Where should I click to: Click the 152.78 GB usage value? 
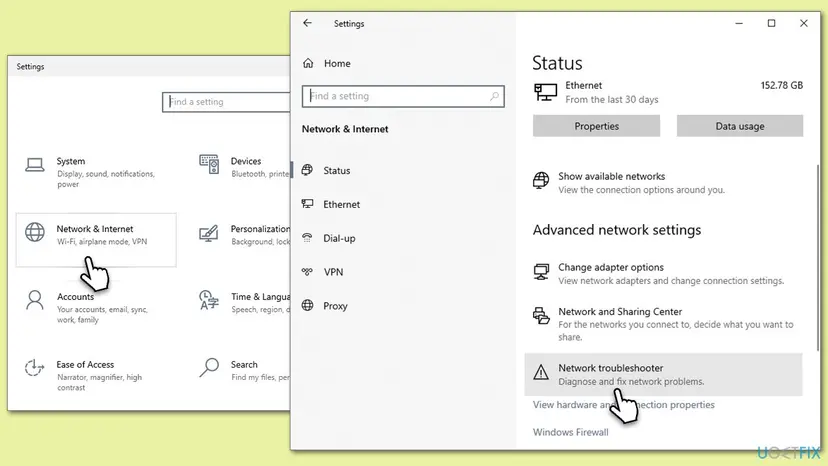tap(782, 85)
